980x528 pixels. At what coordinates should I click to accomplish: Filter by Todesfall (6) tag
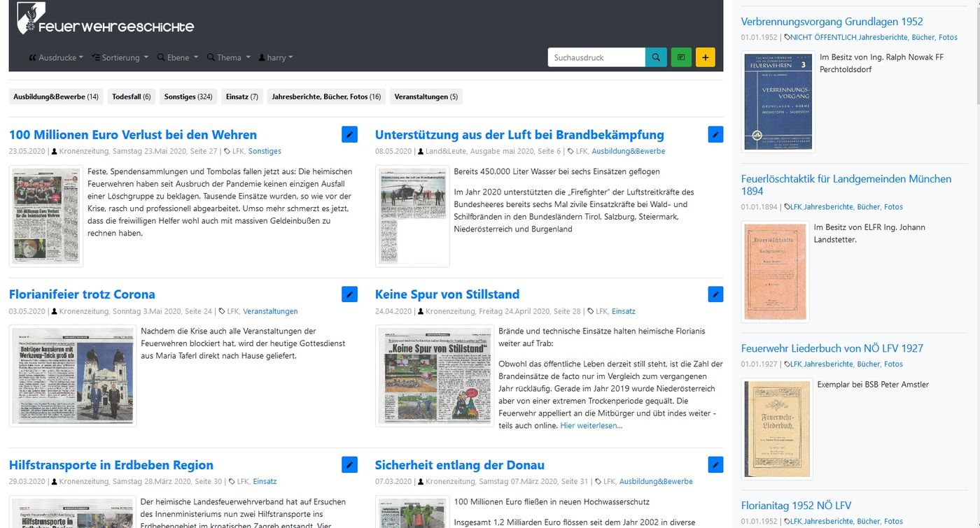[x=132, y=97]
